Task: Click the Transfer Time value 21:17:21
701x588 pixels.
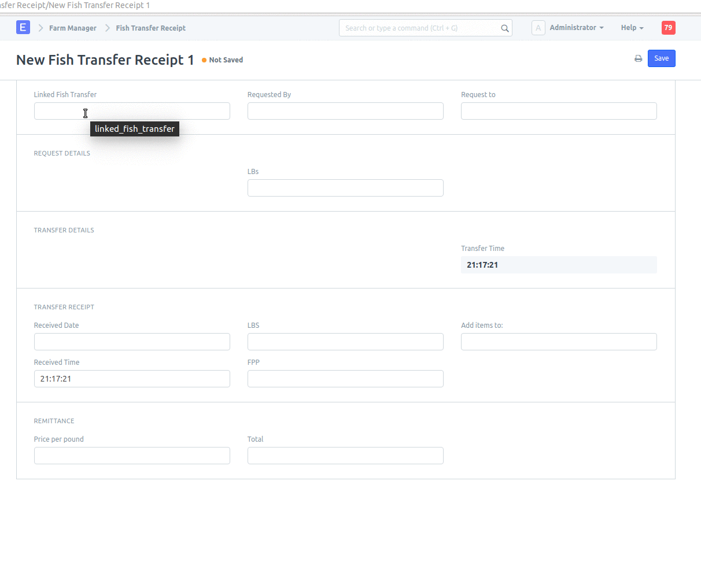Action: 559,265
